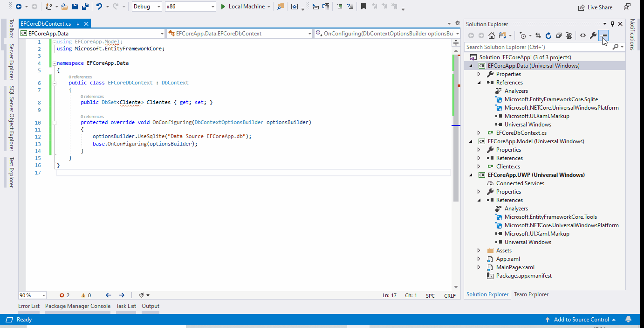This screenshot has height=328, width=644.
Task: Refresh the Solution Explorer
Action: point(548,35)
